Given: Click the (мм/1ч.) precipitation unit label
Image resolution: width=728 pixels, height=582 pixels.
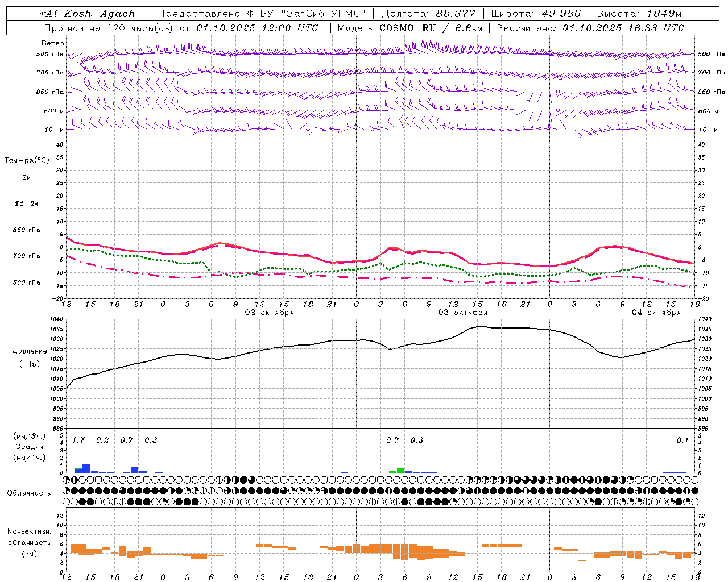Looking at the screenshot, I should click(x=30, y=458).
